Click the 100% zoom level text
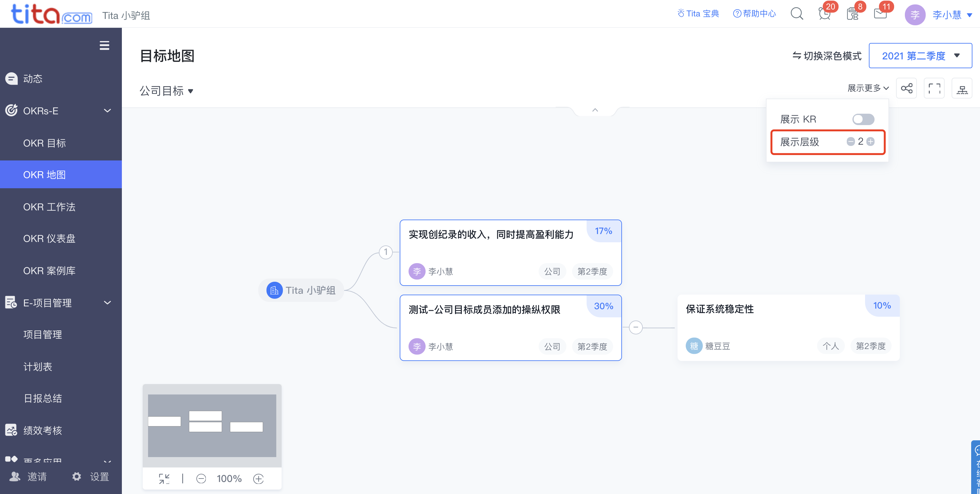Viewport: 980px width, 494px height. coord(229,479)
